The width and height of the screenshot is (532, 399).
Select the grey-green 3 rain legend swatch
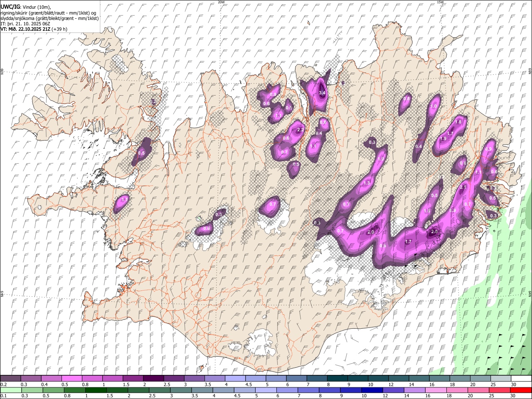point(181,390)
